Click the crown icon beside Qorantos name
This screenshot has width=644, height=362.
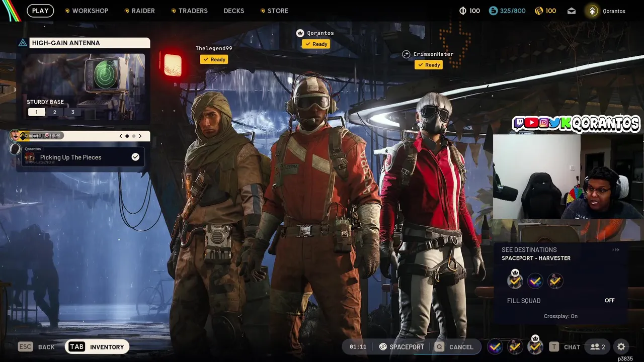[300, 33]
